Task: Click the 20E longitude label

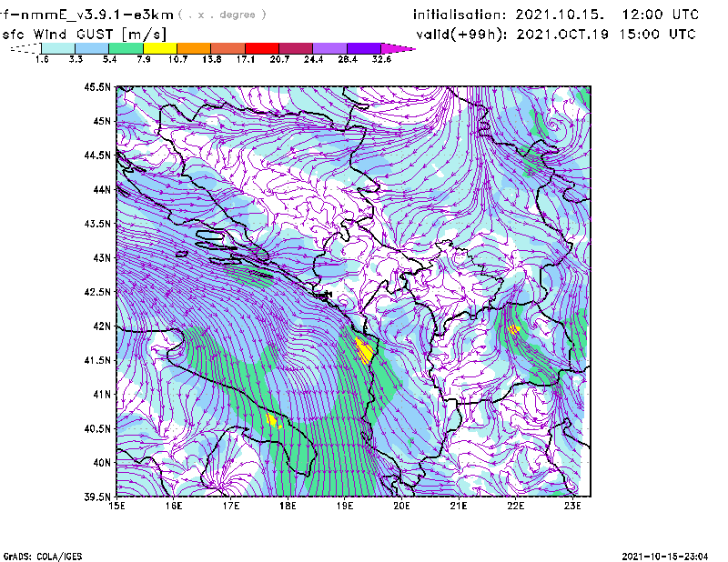Action: [401, 506]
